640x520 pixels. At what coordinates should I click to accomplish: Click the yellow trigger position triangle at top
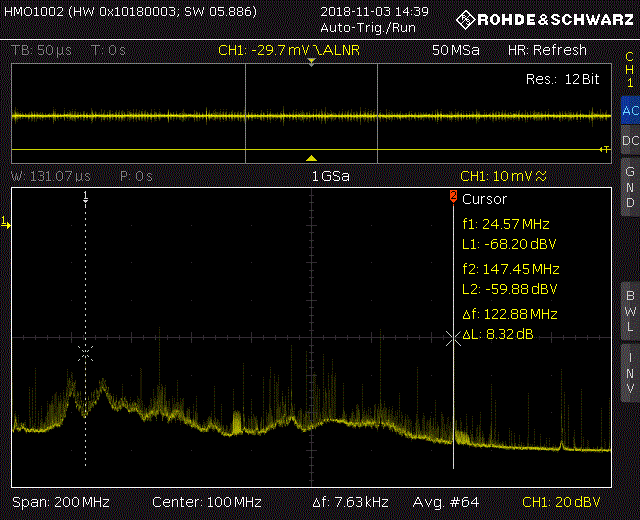coord(311,62)
